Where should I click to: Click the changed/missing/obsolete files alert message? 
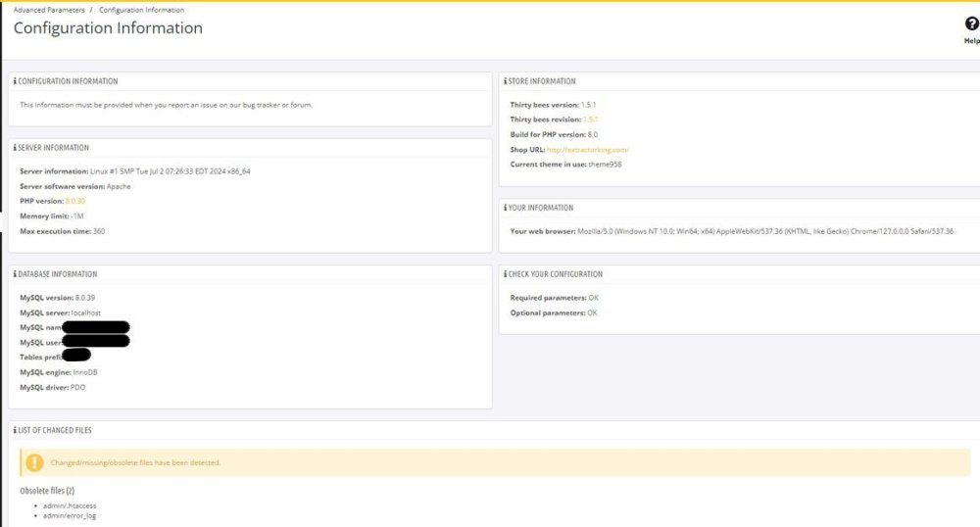pos(135,462)
